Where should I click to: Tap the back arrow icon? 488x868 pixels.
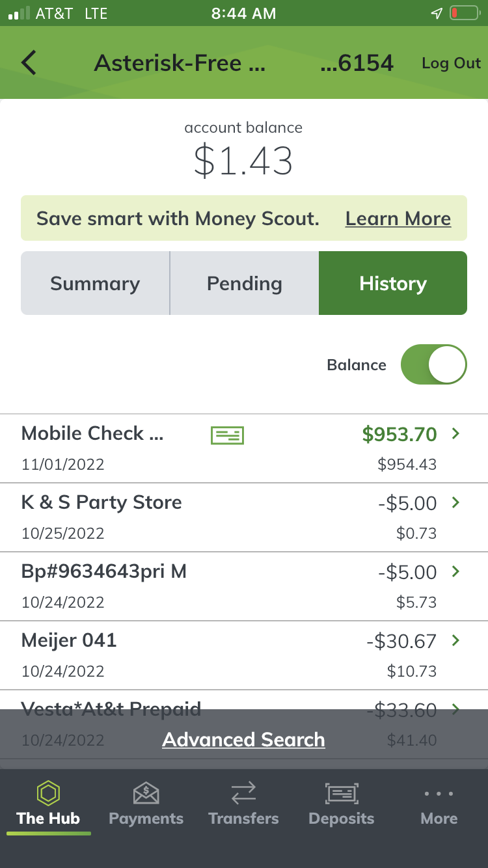pyautogui.click(x=29, y=63)
